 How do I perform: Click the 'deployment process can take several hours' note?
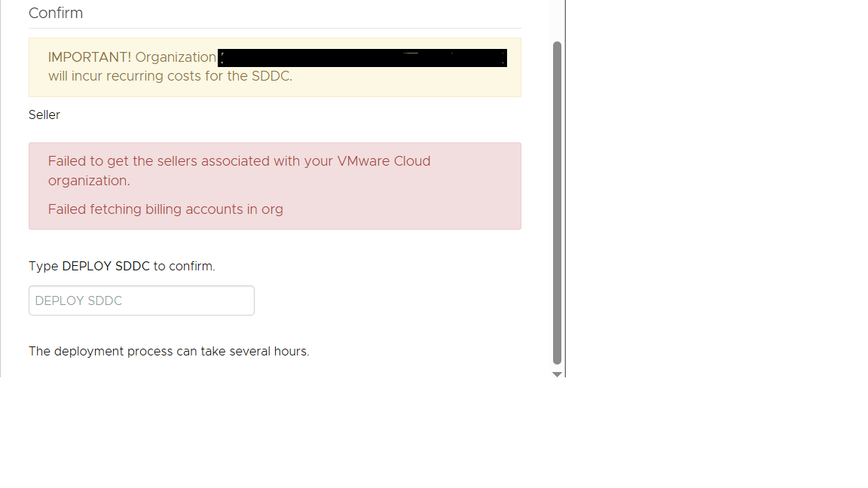coord(169,351)
